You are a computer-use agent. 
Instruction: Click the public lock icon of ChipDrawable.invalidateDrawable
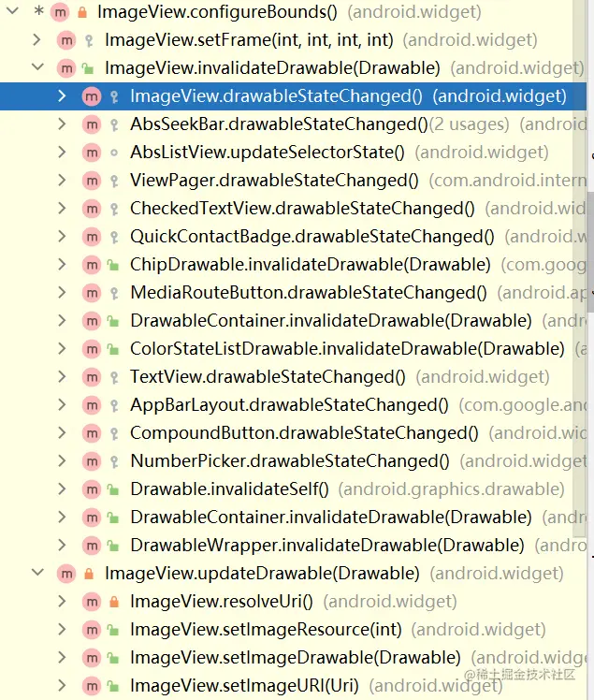113,266
